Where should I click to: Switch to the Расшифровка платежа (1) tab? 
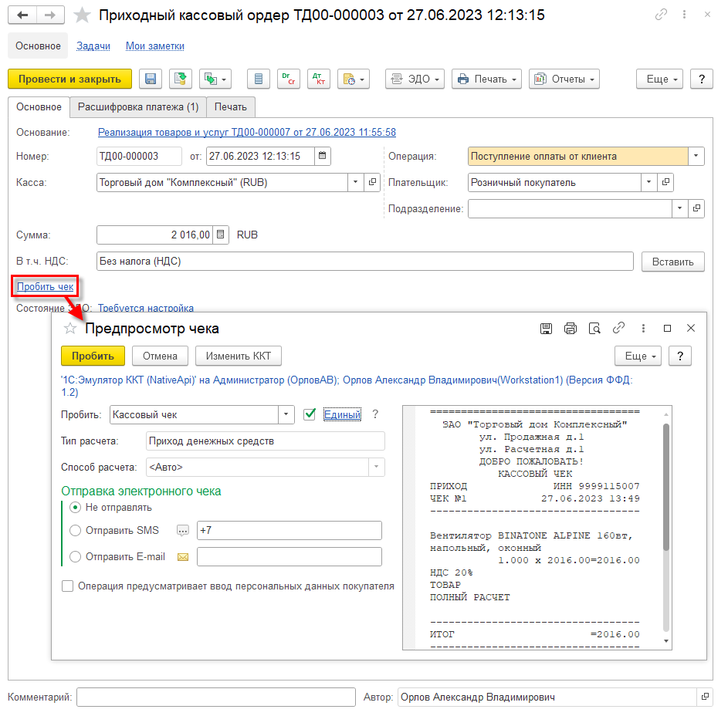(x=138, y=107)
